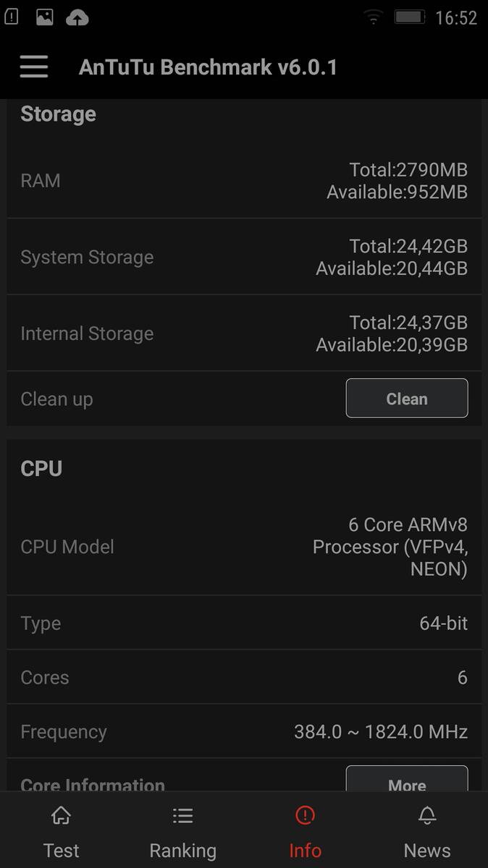Tap the image notification status icon
Image resolution: width=488 pixels, height=868 pixels.
45,18
